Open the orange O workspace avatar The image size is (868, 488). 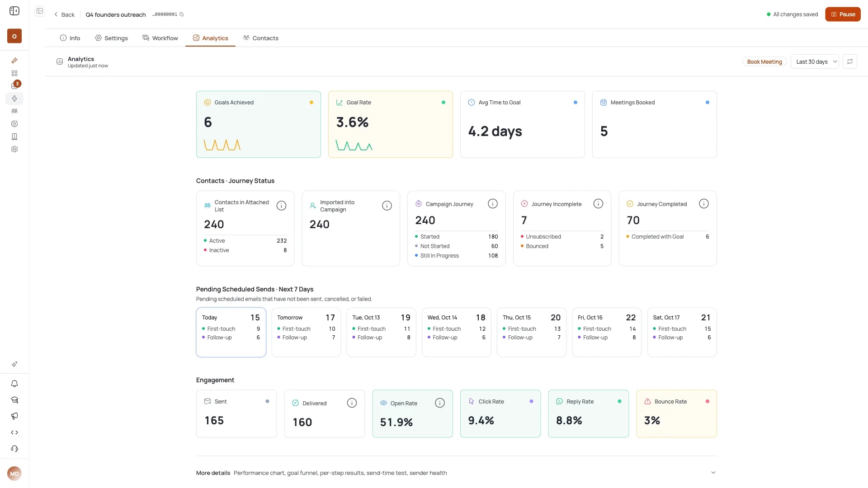14,36
